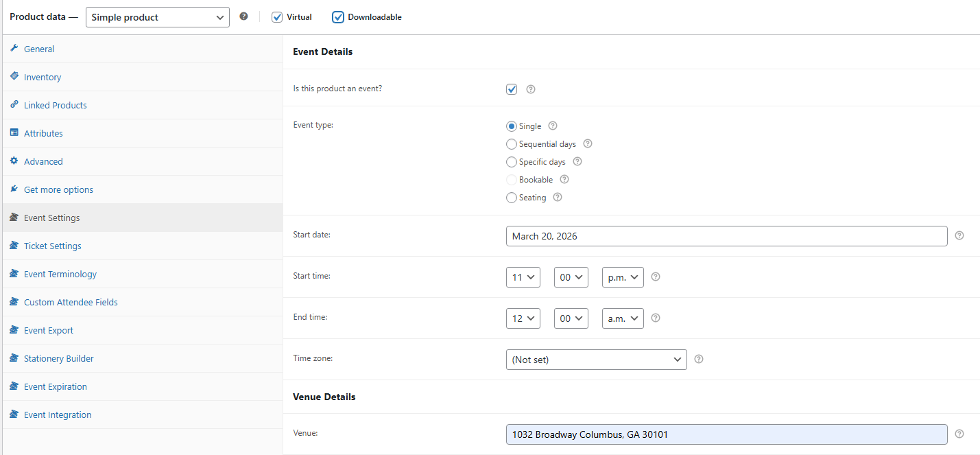Click the Stationery Builder ticket icon

(x=14, y=358)
